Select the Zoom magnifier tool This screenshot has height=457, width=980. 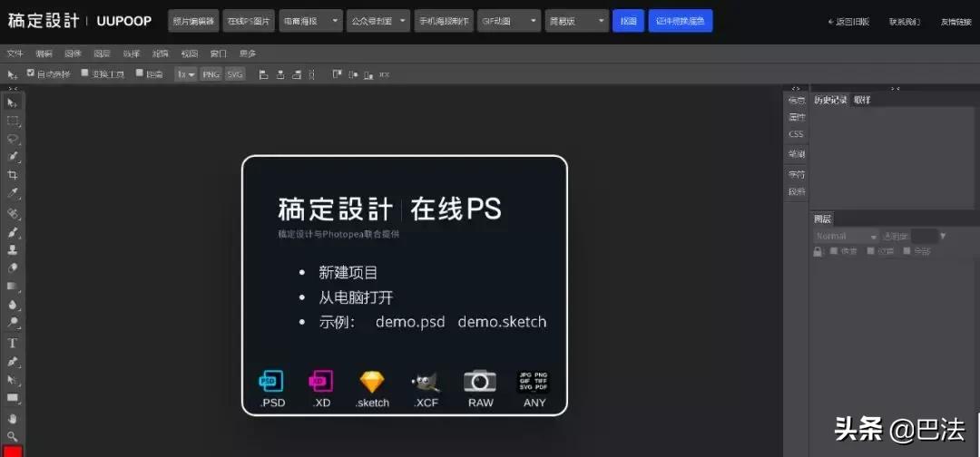point(13,436)
